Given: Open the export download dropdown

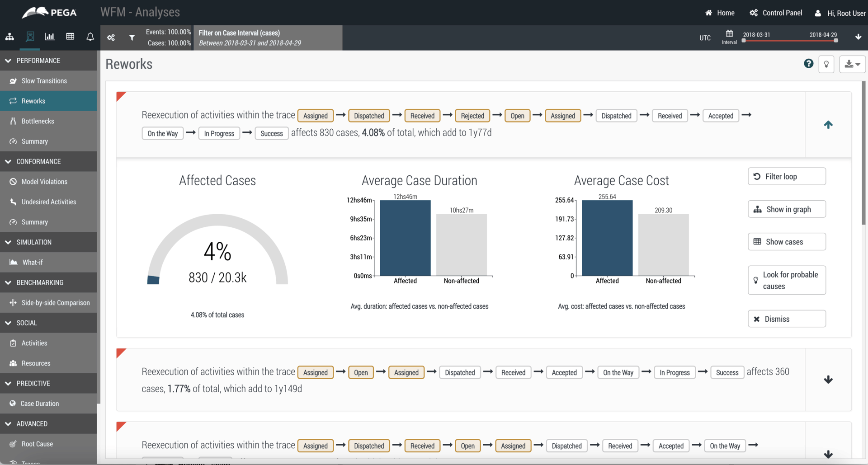Looking at the screenshot, I should pyautogui.click(x=852, y=64).
